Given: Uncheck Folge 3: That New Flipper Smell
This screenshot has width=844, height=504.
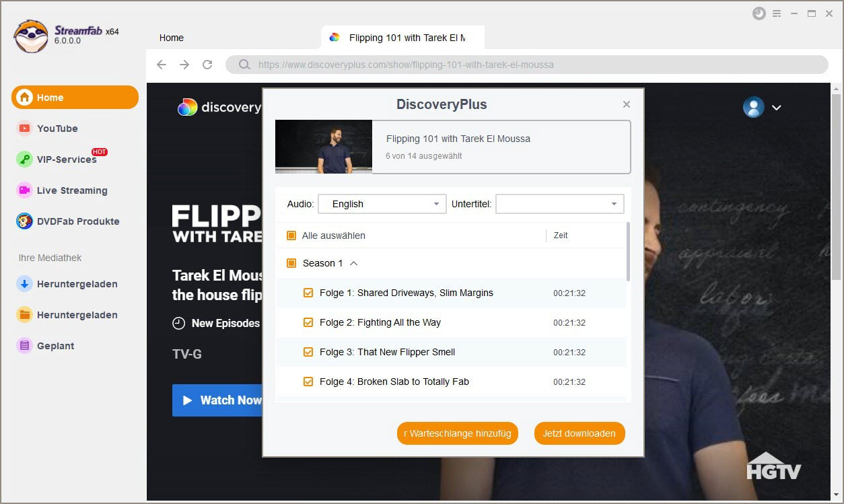Looking at the screenshot, I should 308,352.
